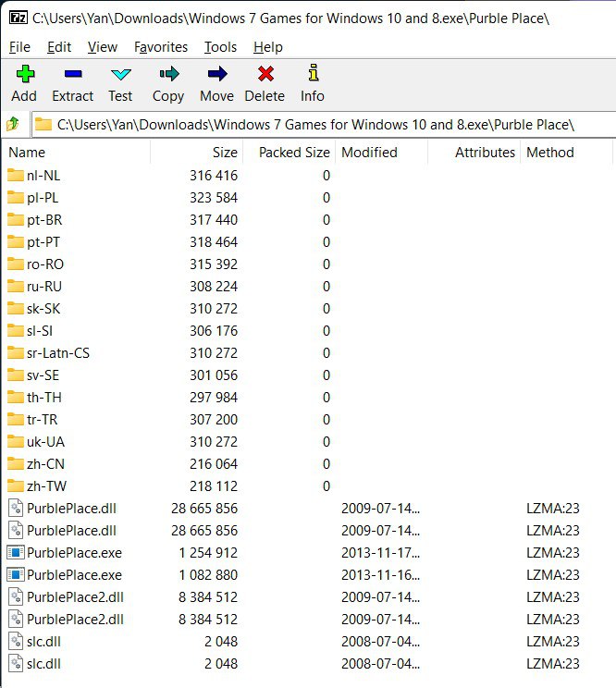Click the Copy arrow icon
This screenshot has height=688, width=616.
(x=169, y=74)
